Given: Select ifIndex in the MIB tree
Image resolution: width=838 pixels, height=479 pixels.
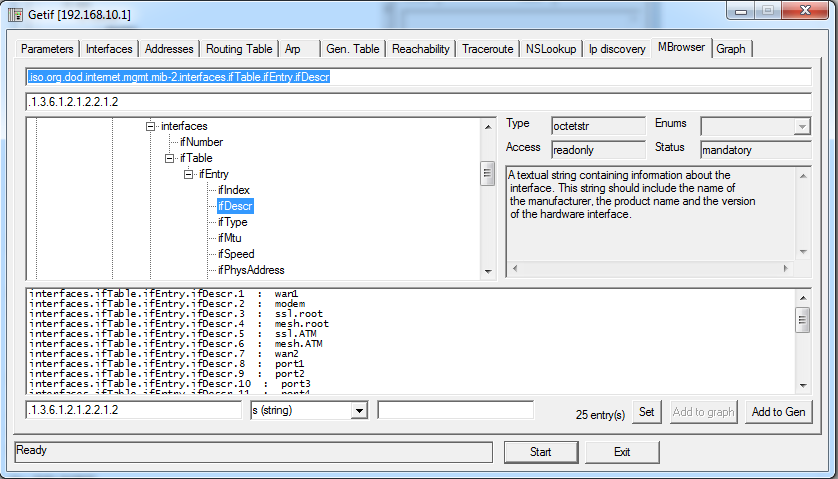Looking at the screenshot, I should (x=234, y=190).
